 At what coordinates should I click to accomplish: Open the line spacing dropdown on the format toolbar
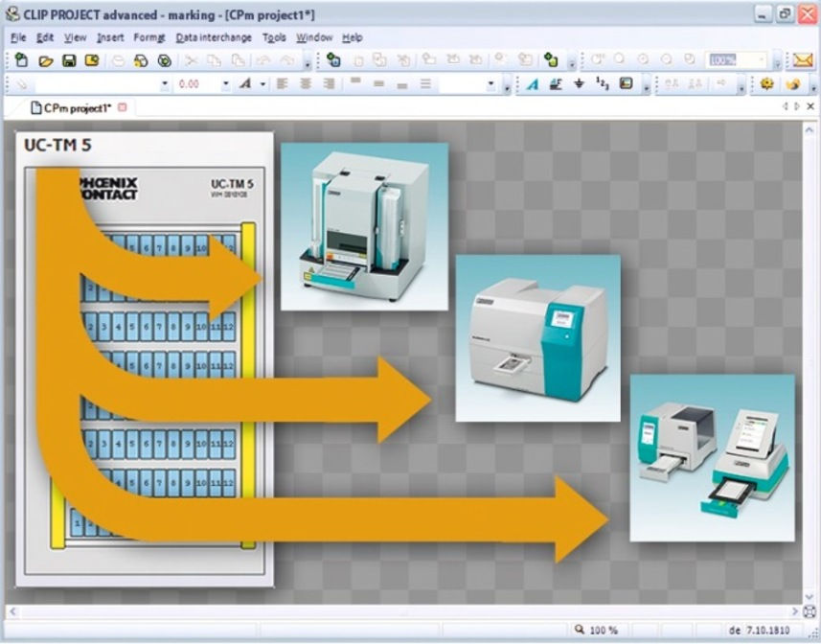coord(490,83)
